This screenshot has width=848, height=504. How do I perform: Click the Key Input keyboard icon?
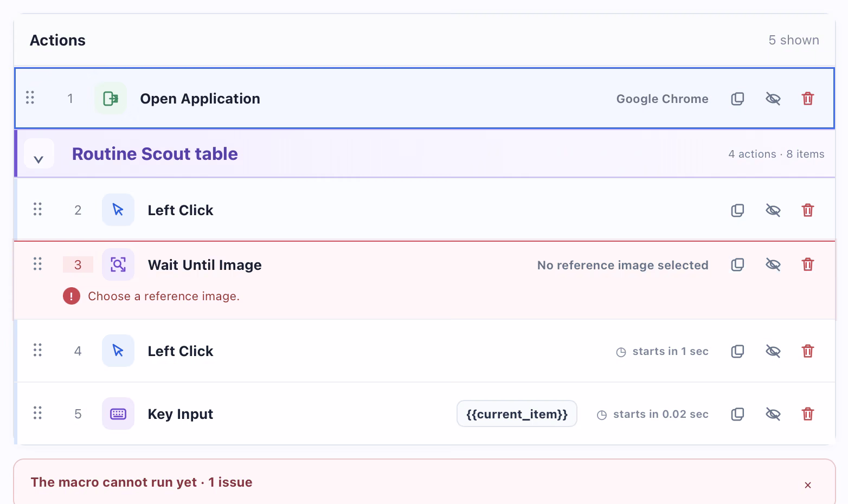click(x=118, y=414)
